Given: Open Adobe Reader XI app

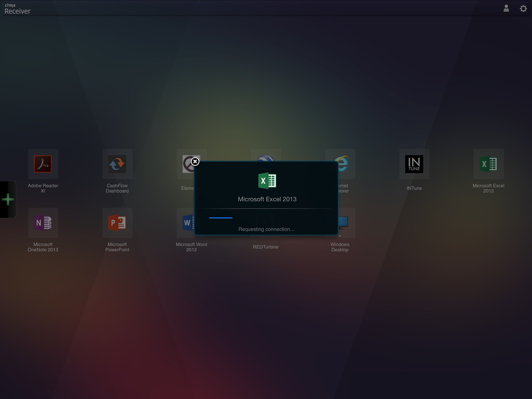Looking at the screenshot, I should [43, 164].
